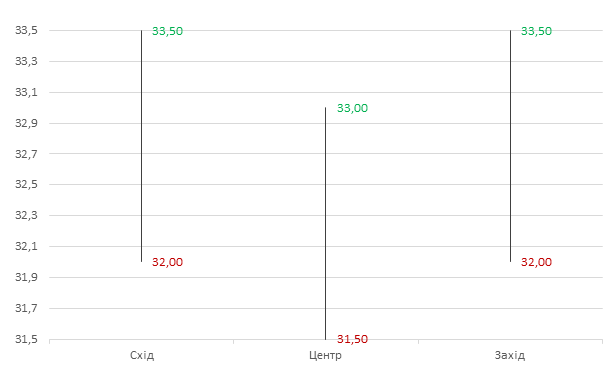Click the Схід category label
Viewport: 616px width, 374px height.
(142, 355)
